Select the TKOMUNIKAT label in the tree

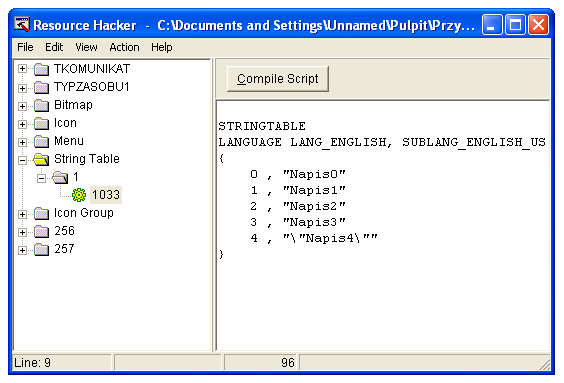point(92,69)
